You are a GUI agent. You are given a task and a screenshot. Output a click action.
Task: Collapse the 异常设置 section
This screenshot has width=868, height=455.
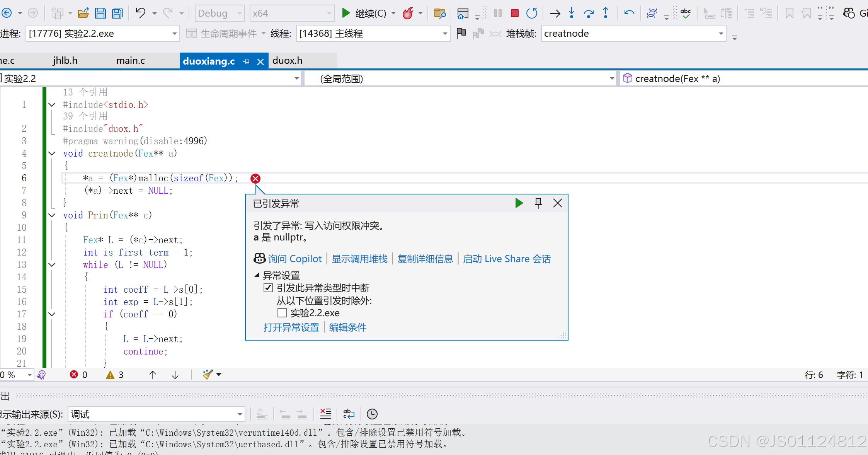[257, 275]
